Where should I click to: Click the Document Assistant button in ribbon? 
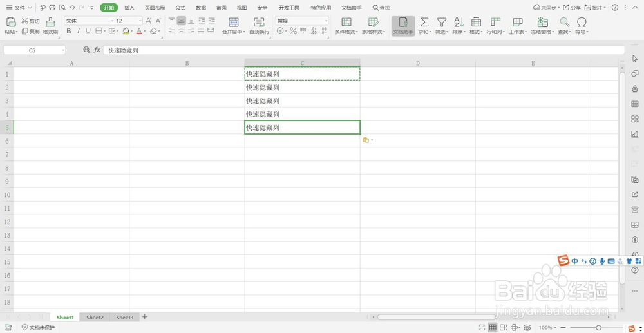(403, 26)
